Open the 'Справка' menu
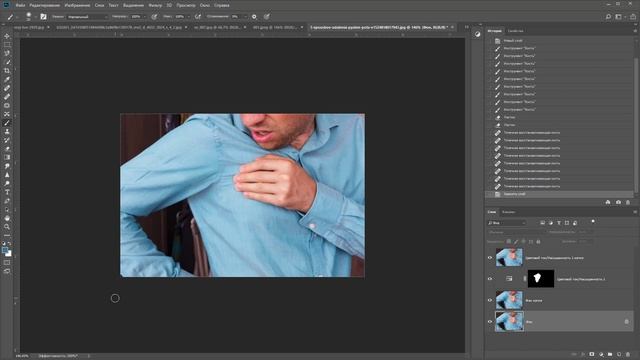Screen dimensions: 640x360 click(x=222, y=5)
